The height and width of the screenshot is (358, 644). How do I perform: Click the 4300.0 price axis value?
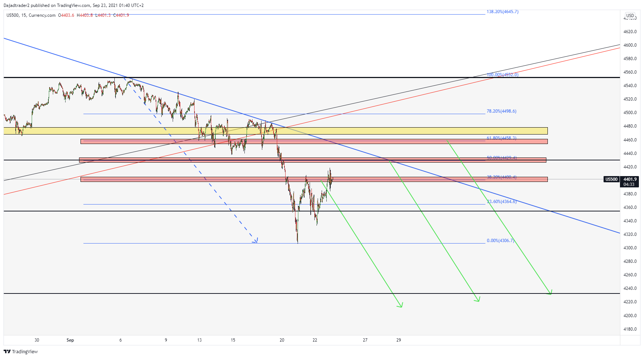point(630,248)
